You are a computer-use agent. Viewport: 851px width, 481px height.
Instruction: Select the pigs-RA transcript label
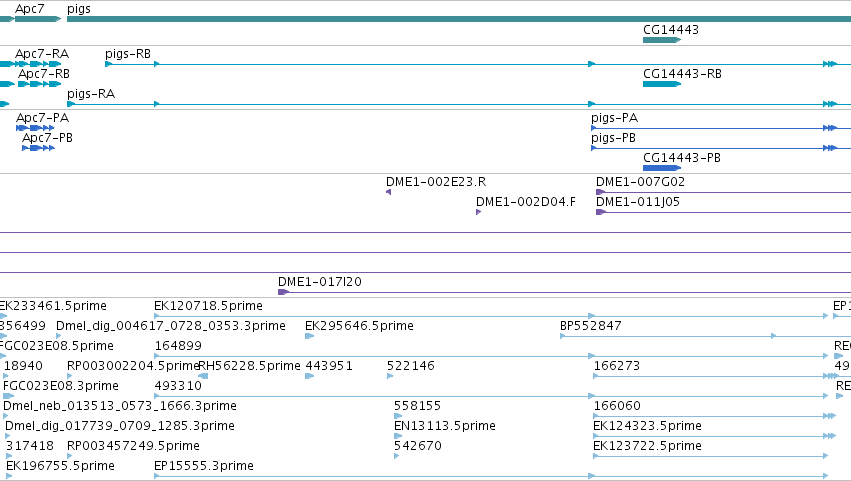[x=91, y=94]
